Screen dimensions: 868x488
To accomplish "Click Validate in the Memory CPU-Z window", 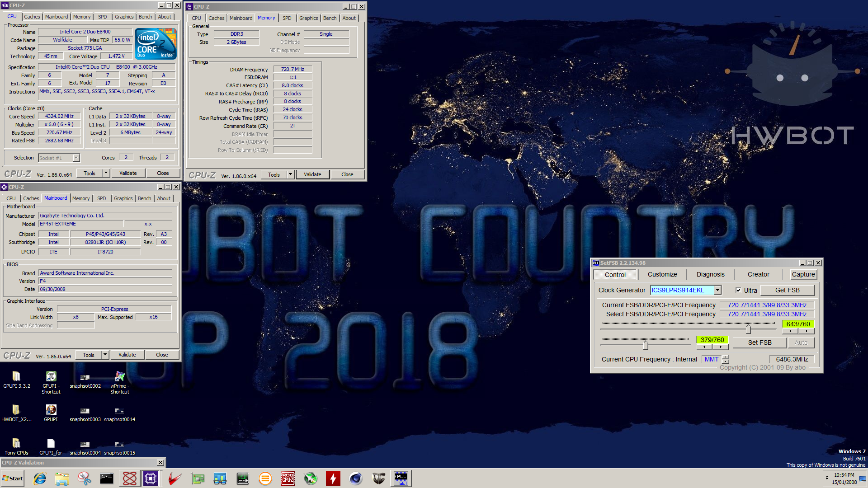I will (x=312, y=174).
